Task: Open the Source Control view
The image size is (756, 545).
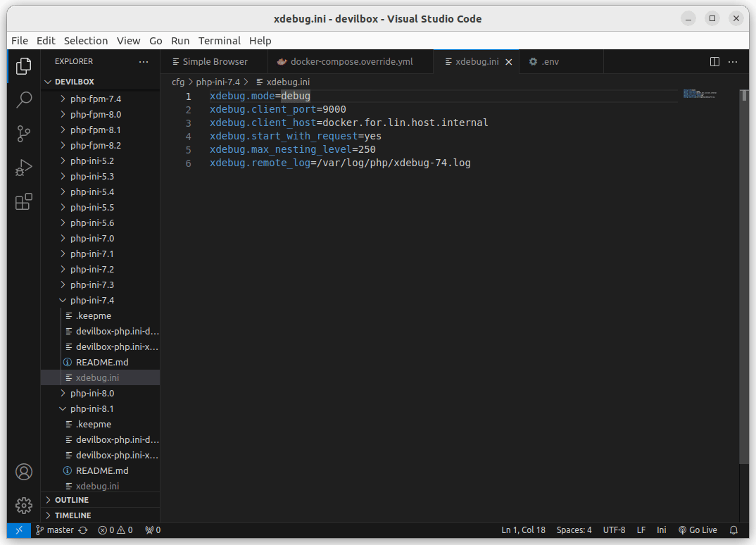Action: [24, 133]
